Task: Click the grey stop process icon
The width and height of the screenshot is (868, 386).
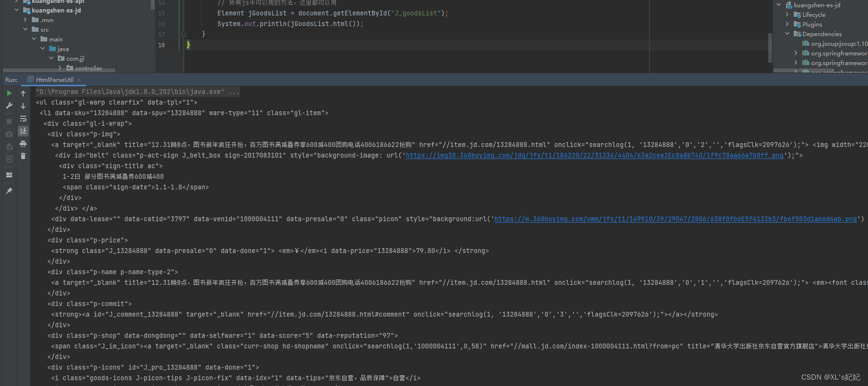Action: pyautogui.click(x=9, y=121)
